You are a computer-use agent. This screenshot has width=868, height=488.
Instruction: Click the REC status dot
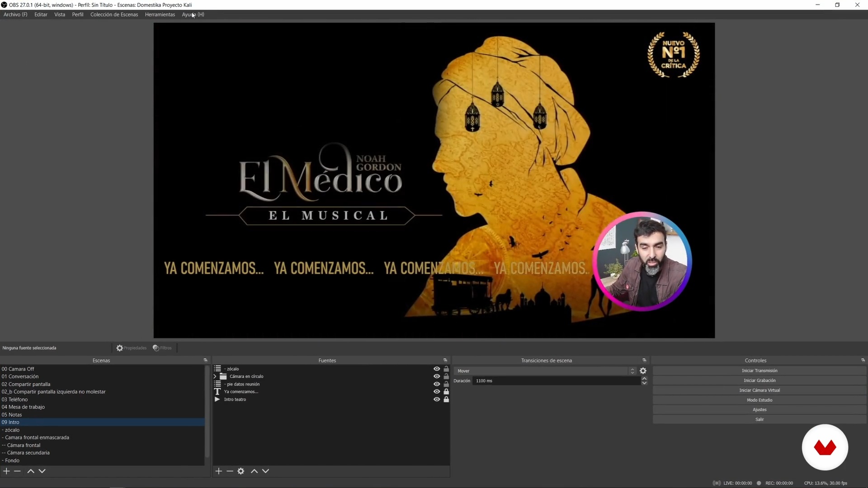point(759,483)
